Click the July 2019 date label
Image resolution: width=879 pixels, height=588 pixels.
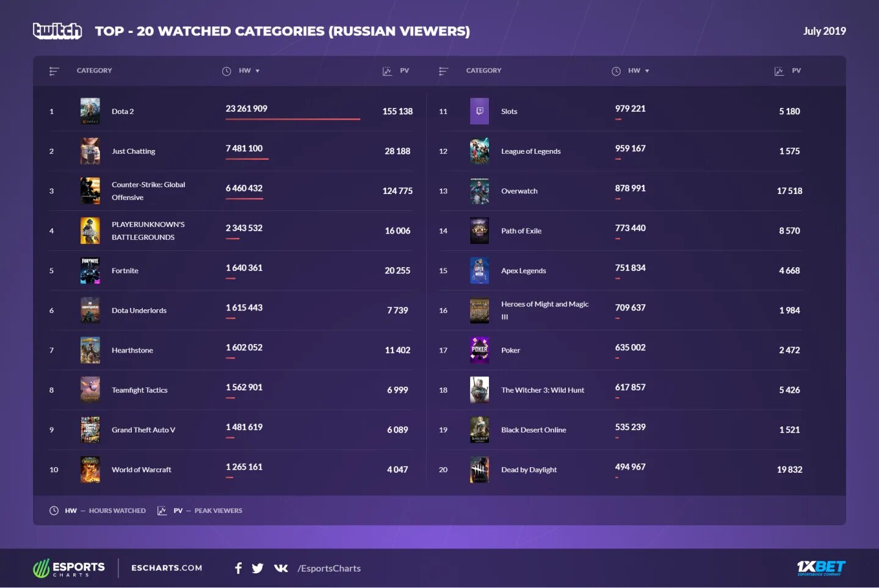pyautogui.click(x=825, y=31)
